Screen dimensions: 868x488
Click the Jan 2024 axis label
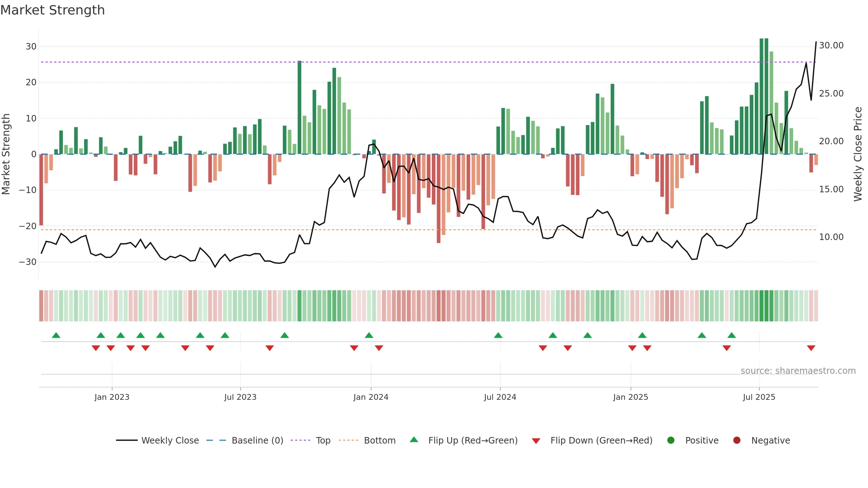click(x=371, y=397)
